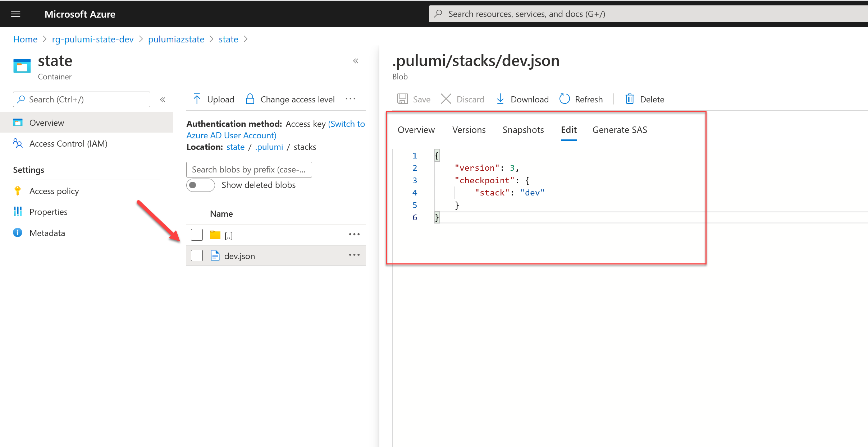Click Download label in blob toolbar
868x447 pixels.
click(530, 100)
